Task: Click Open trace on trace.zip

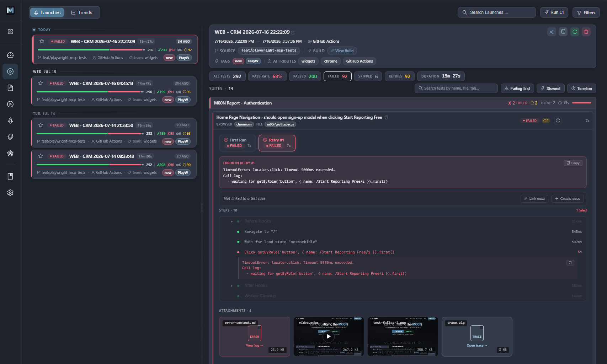Action: point(477,346)
